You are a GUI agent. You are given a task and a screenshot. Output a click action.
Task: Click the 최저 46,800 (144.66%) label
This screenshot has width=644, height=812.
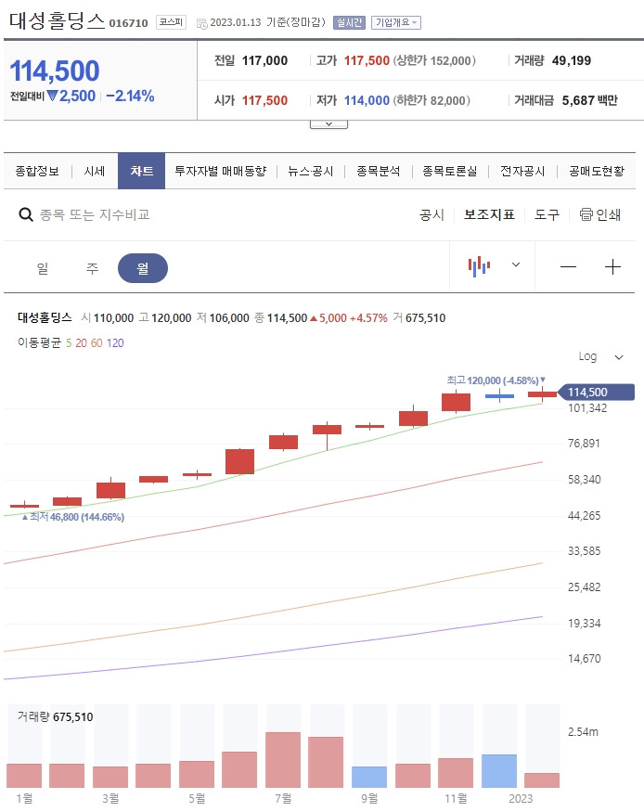73,517
